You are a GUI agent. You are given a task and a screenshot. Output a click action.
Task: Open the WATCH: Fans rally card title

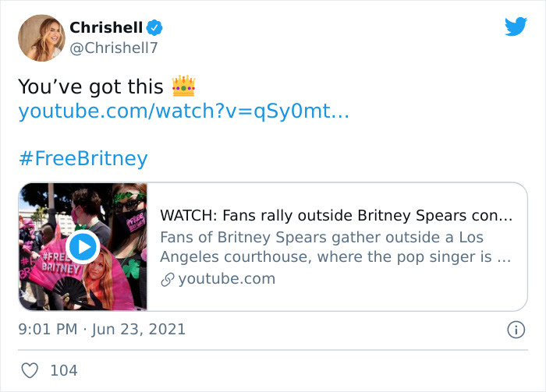click(x=336, y=216)
